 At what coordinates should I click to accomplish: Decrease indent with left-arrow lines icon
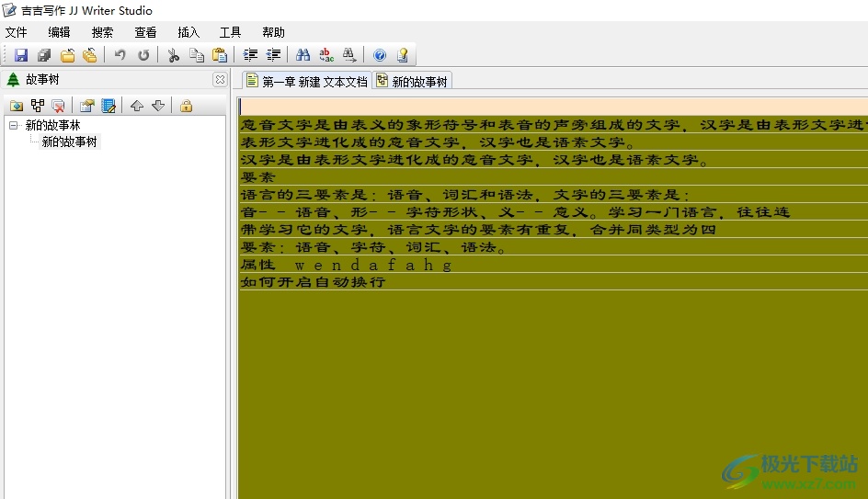pos(273,55)
